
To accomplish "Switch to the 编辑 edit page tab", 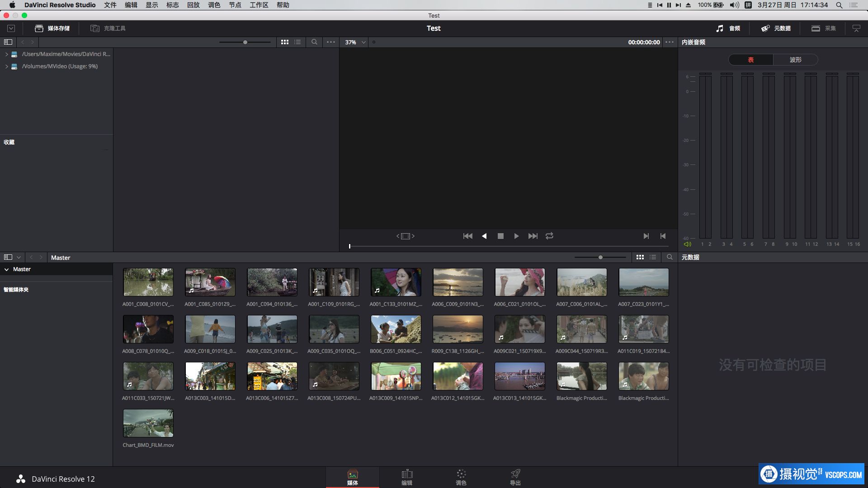I will pos(406,477).
